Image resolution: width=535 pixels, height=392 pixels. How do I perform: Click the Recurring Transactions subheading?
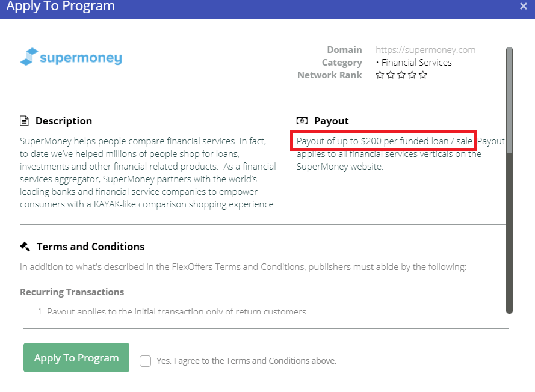[72, 292]
